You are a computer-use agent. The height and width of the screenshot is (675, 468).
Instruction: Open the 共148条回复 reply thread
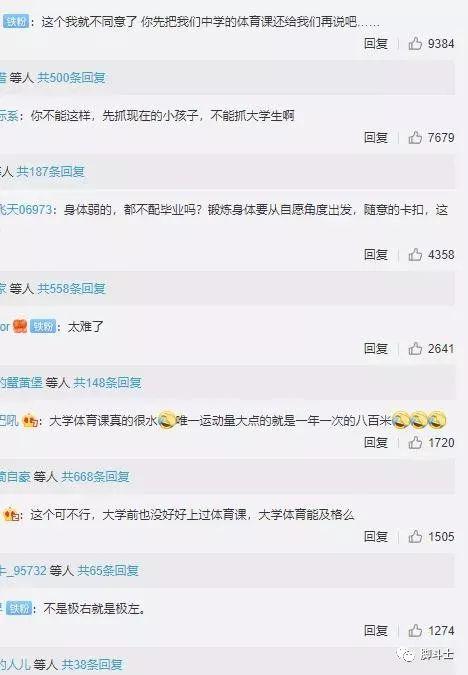[x=107, y=382]
